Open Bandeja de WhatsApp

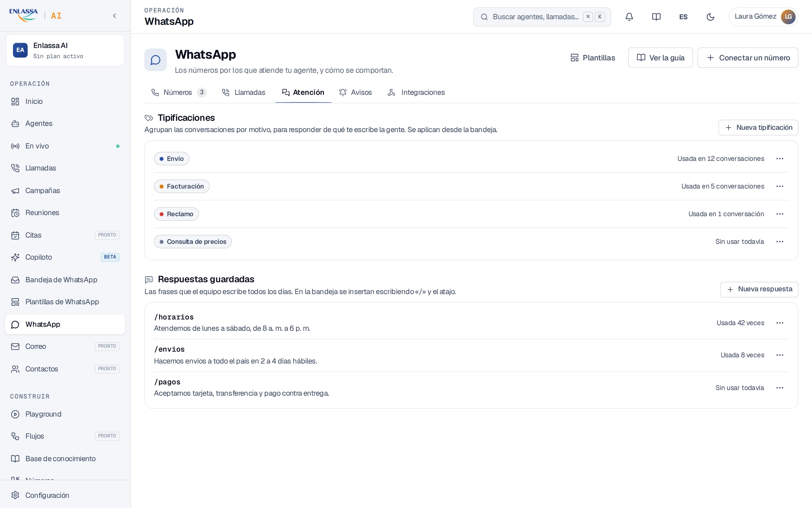click(65, 280)
